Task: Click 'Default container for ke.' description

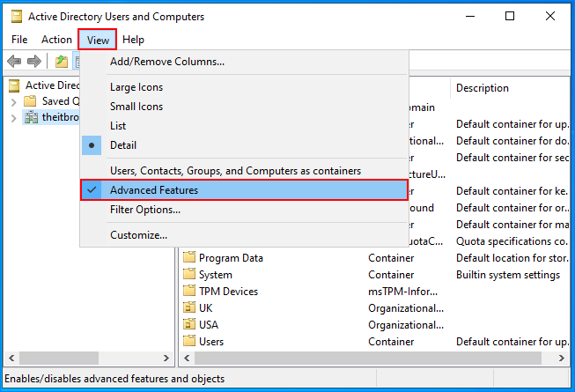Action: tap(512, 190)
